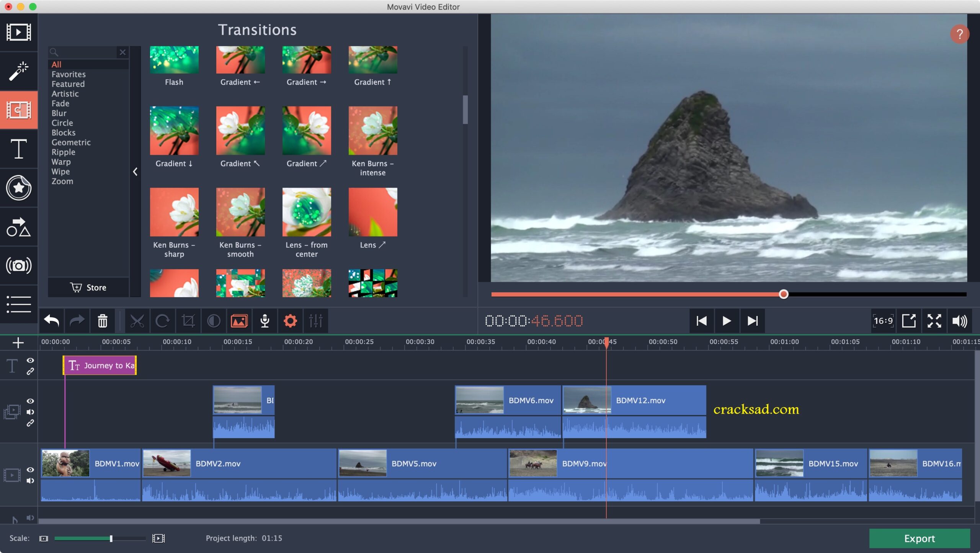Click the Transitions panel icon
This screenshot has width=980, height=553.
pyautogui.click(x=19, y=110)
